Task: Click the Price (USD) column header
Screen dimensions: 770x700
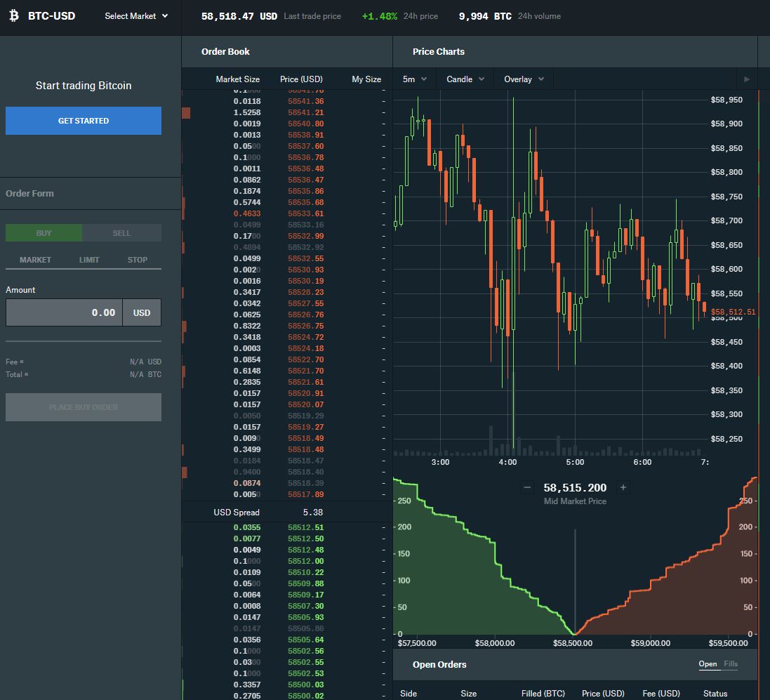Action: coord(301,79)
